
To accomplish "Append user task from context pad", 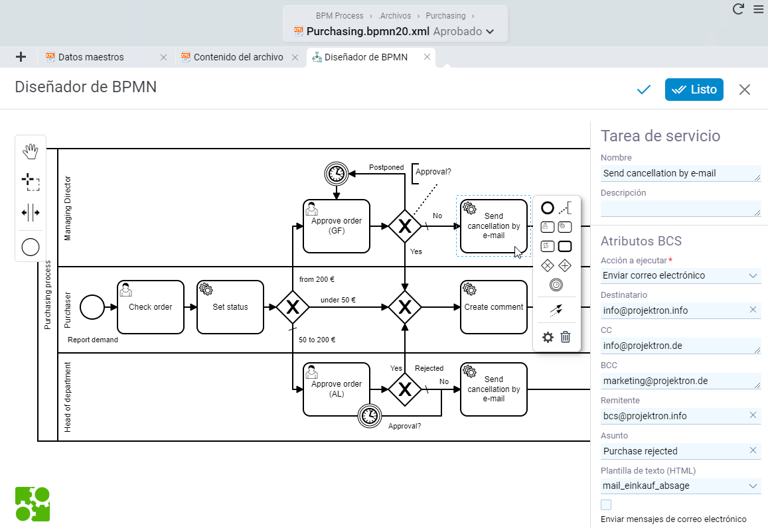I will click(547, 227).
